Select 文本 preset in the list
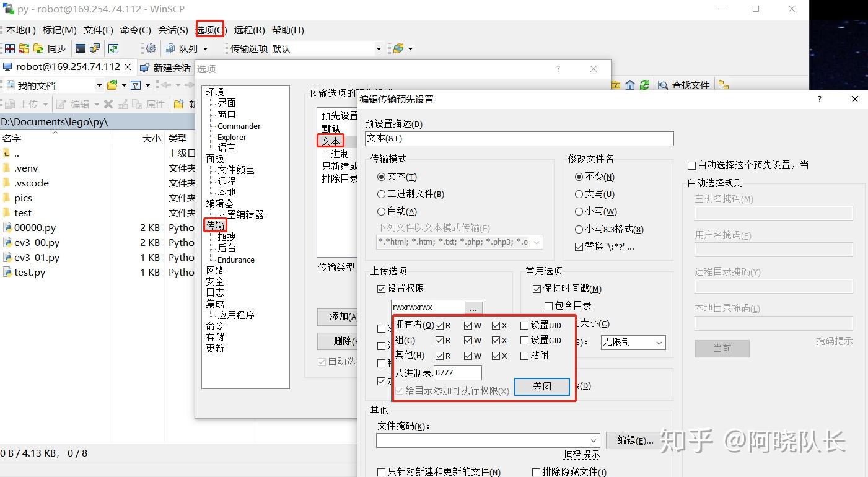 pos(330,140)
